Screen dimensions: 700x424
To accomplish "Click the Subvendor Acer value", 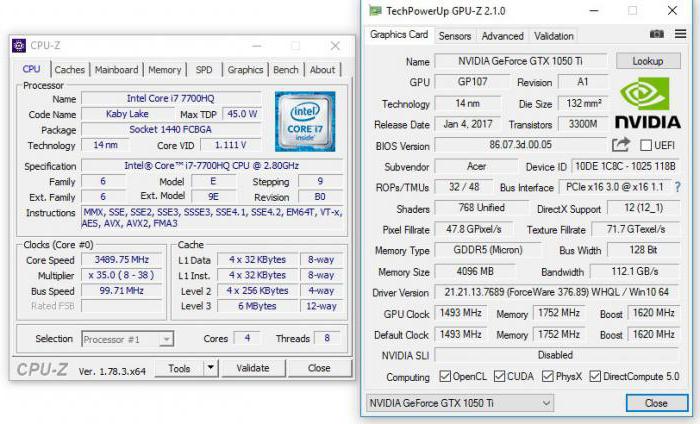I will pos(476,166).
